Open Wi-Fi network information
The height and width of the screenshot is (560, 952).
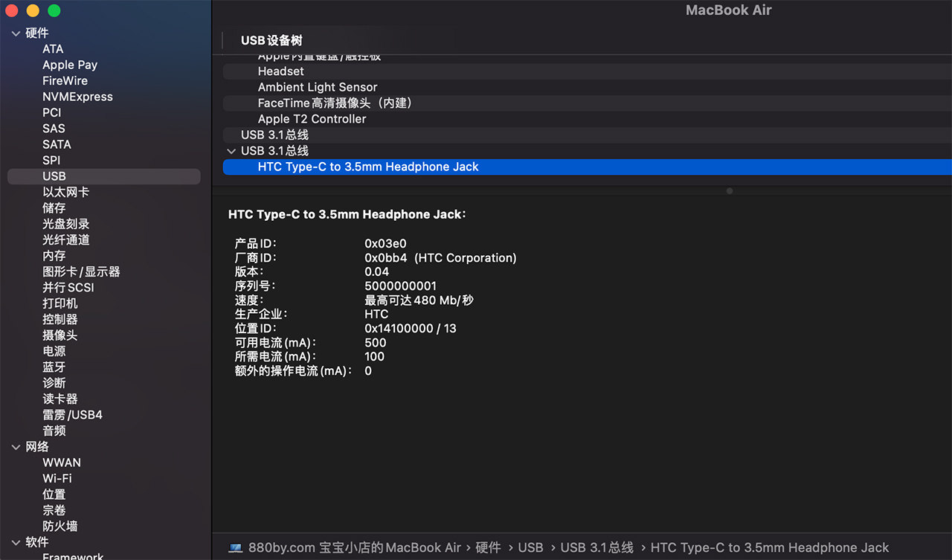(x=57, y=479)
